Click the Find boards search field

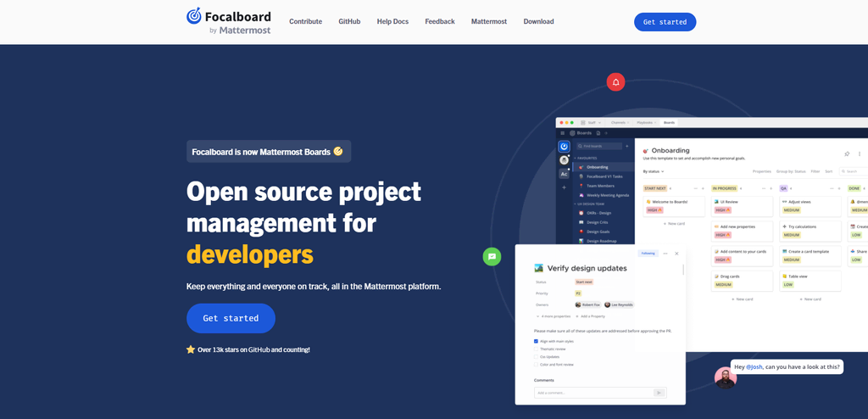(x=599, y=147)
